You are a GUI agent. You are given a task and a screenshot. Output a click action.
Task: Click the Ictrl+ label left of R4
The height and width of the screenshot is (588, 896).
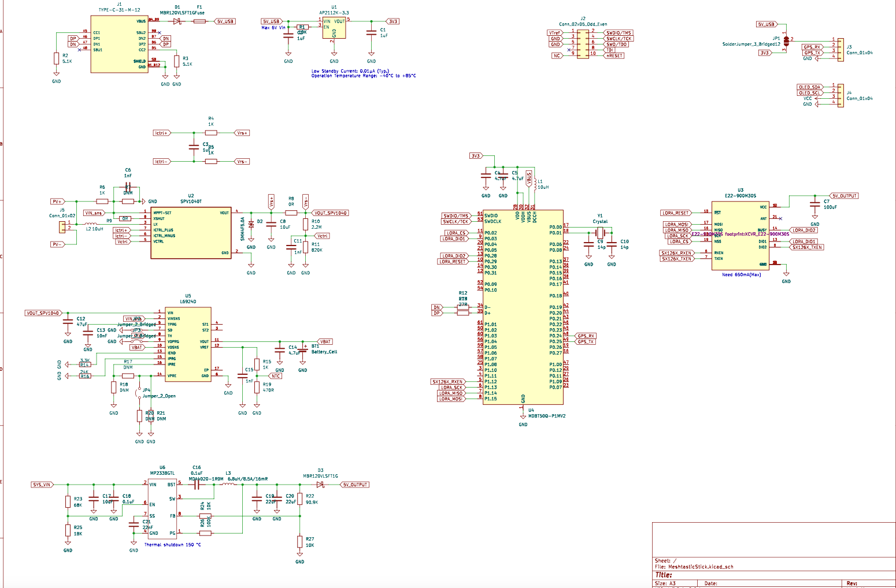click(162, 133)
